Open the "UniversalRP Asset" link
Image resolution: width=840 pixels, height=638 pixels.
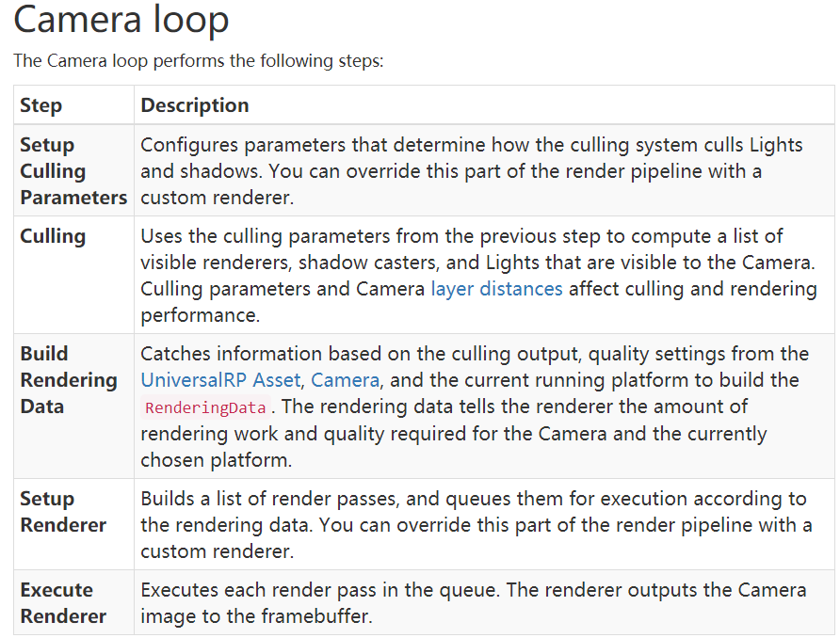click(221, 380)
